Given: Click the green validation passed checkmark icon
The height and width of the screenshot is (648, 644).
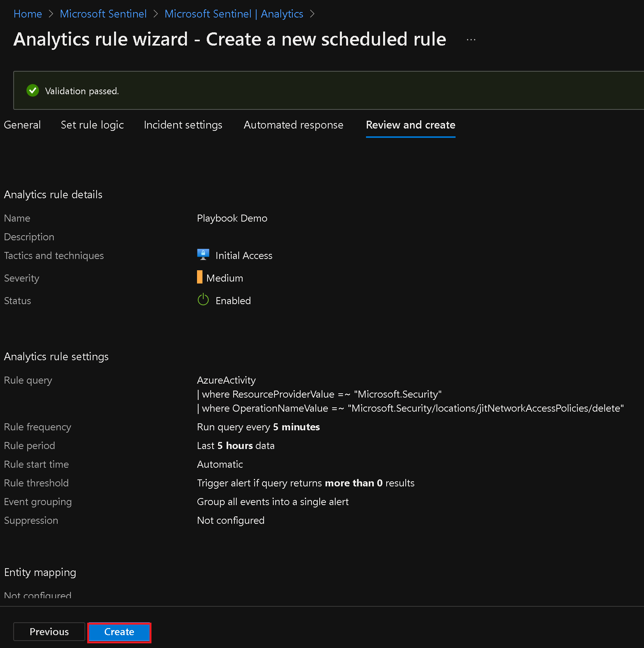Looking at the screenshot, I should 33,90.
